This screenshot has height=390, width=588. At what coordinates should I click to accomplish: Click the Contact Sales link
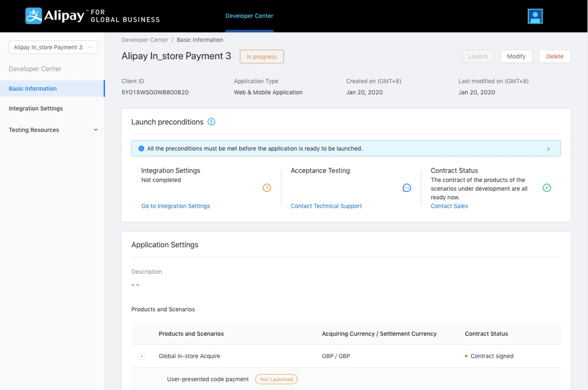pyautogui.click(x=449, y=206)
